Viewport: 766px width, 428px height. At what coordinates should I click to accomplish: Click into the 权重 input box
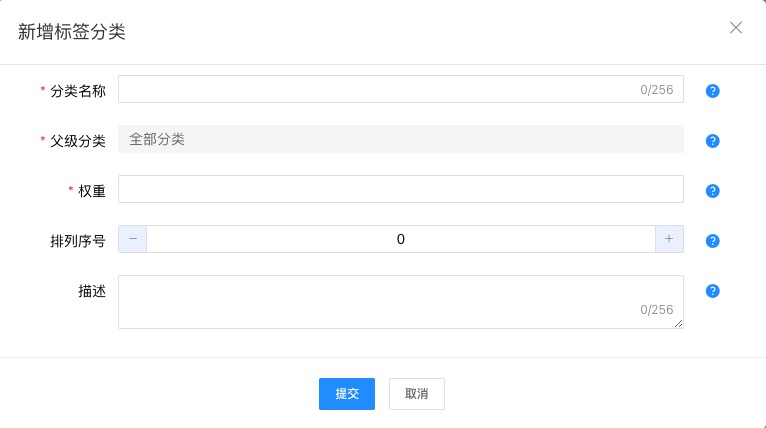400,189
